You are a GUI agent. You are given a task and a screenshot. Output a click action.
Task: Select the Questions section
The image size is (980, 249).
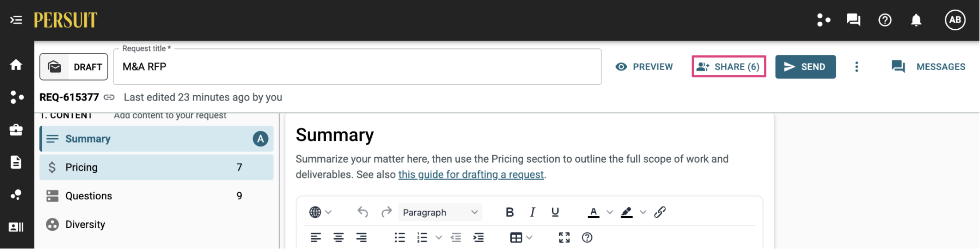pyautogui.click(x=156, y=196)
